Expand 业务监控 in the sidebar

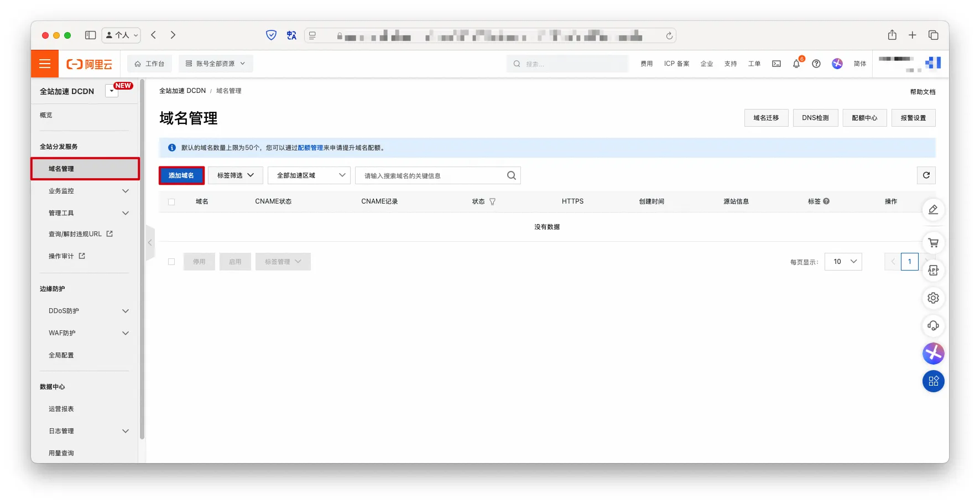pos(88,191)
